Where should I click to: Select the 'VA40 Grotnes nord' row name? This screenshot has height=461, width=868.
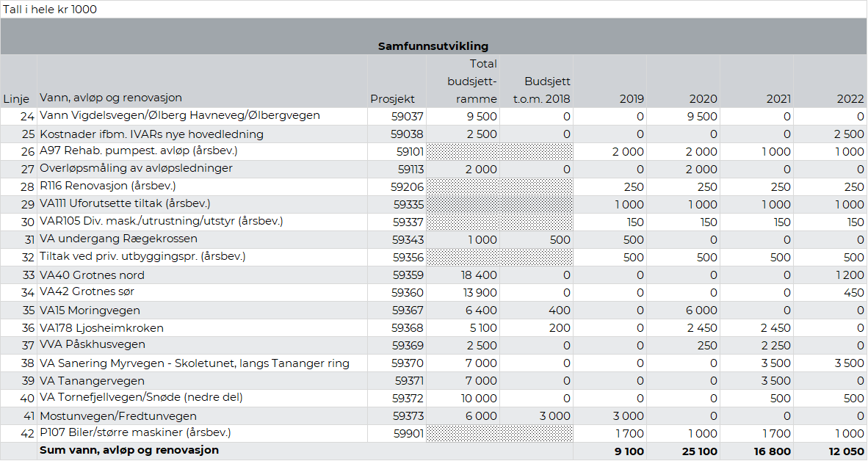click(x=92, y=275)
